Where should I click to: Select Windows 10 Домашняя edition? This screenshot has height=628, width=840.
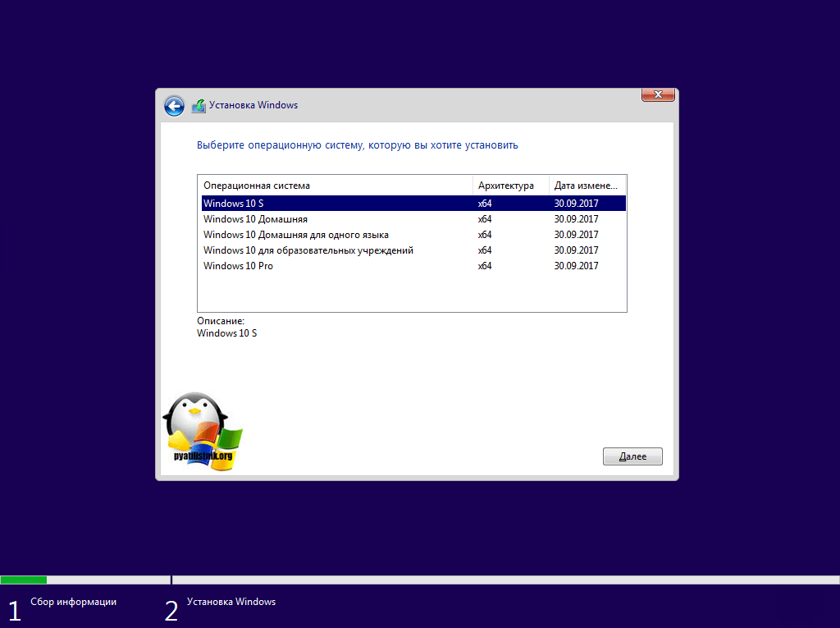pos(413,219)
